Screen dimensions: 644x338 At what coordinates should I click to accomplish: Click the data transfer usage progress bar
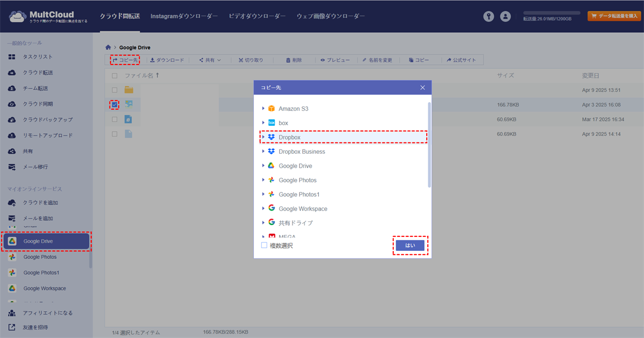click(552, 12)
